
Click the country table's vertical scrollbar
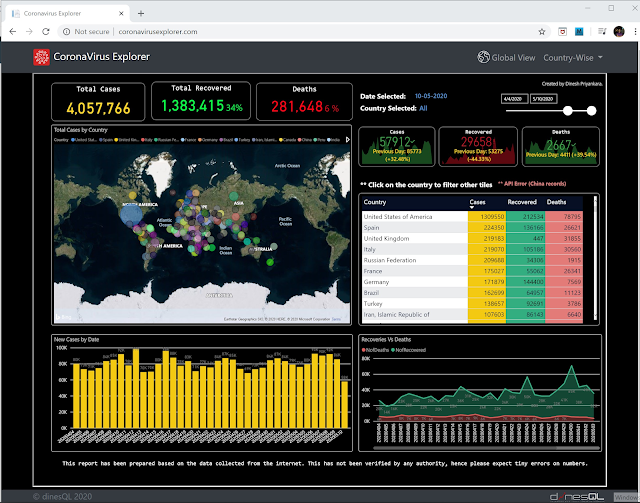pyautogui.click(x=595, y=258)
